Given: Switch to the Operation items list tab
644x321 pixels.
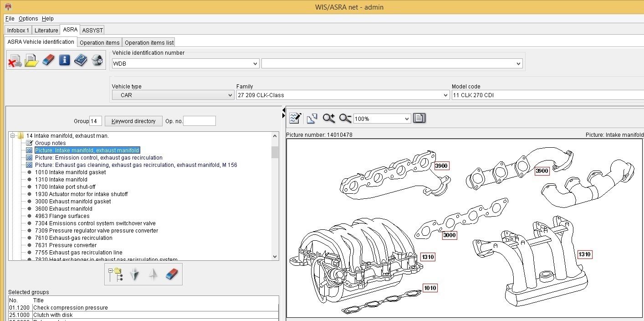Looking at the screenshot, I should coord(149,42).
